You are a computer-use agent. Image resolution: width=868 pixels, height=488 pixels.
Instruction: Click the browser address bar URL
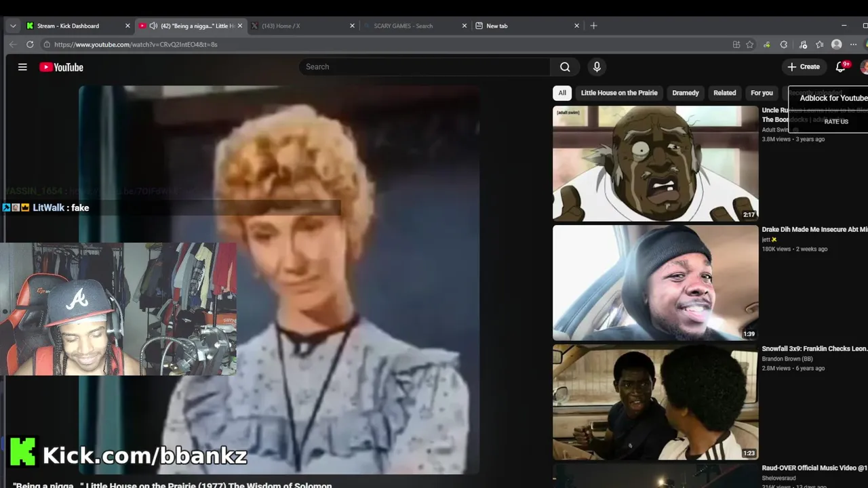pyautogui.click(x=136, y=44)
